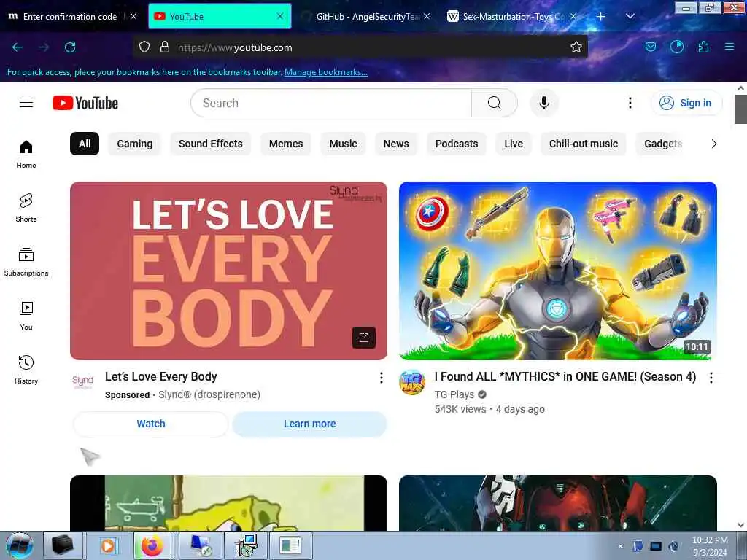Screen dimensions: 747x560
Task: Filter by Podcasts chip
Action: 457,144
